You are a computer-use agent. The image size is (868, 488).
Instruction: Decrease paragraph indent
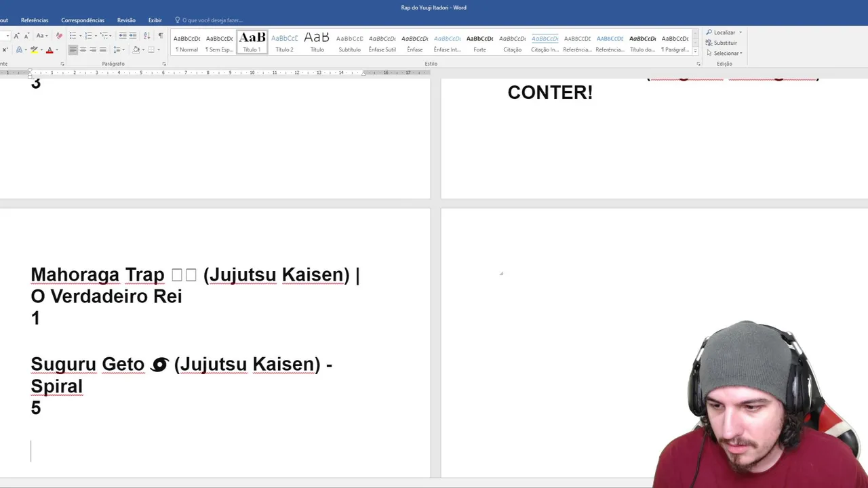click(123, 35)
